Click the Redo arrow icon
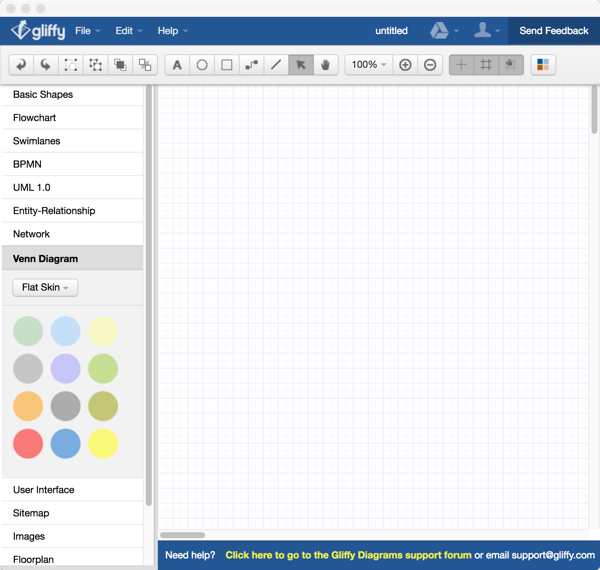Screen dimensions: 600x570 [46, 65]
